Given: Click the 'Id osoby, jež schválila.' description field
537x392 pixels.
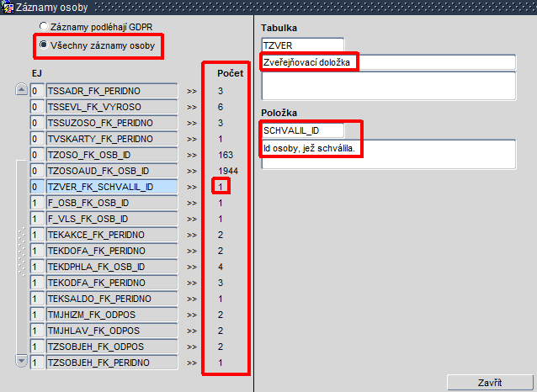Looking at the screenshot, I should coord(389,155).
